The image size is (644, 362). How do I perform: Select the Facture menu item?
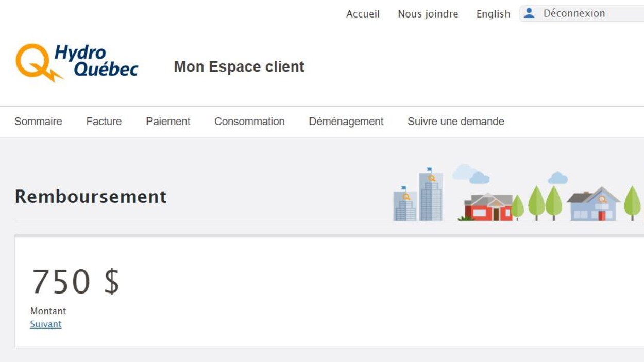[x=104, y=122]
